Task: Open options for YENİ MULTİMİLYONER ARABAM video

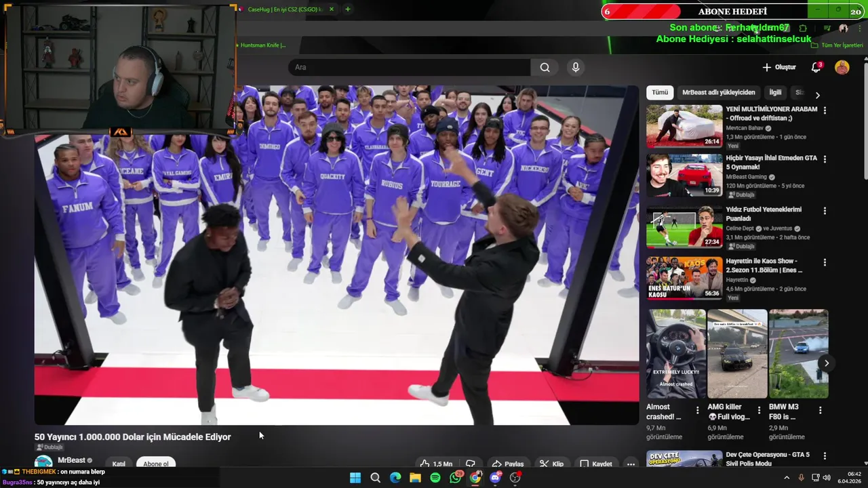Action: [825, 110]
